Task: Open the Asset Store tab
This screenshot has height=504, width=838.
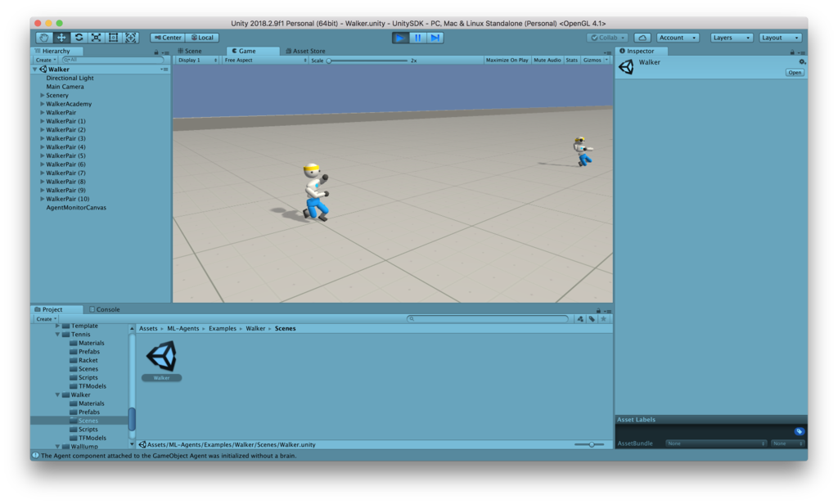Action: [x=305, y=51]
